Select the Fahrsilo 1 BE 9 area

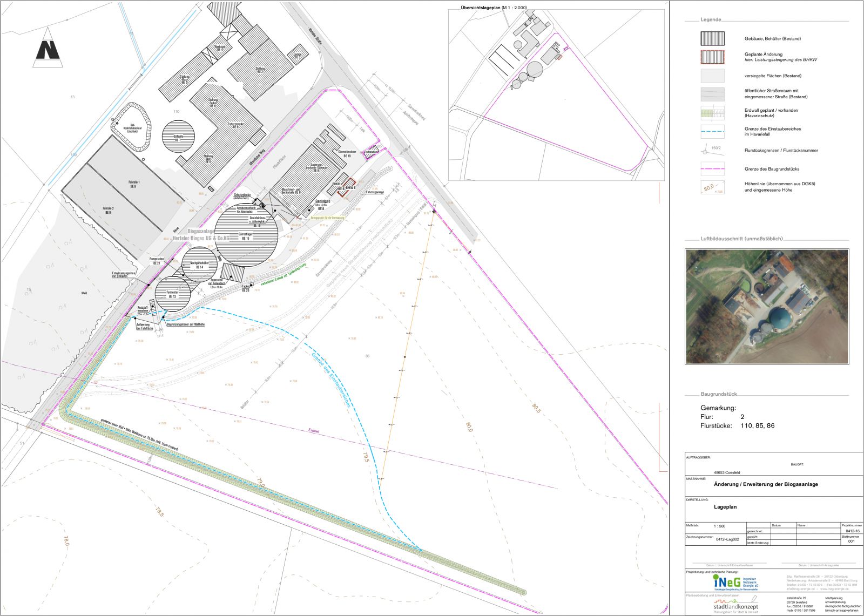(x=133, y=184)
